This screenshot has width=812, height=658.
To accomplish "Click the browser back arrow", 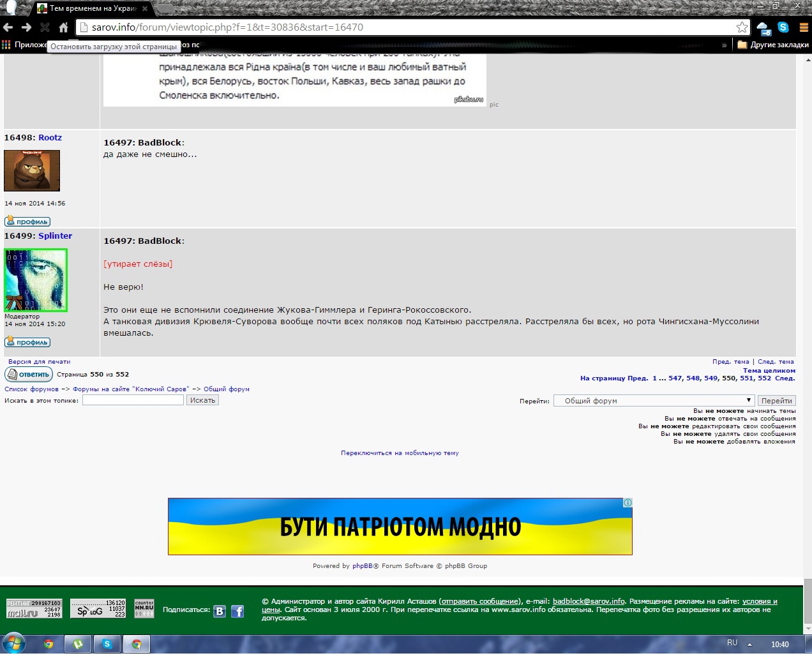I will coord(8,27).
